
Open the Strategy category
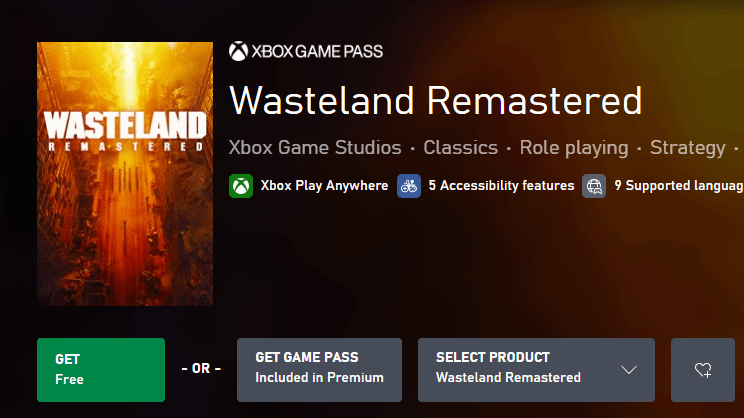tap(687, 148)
